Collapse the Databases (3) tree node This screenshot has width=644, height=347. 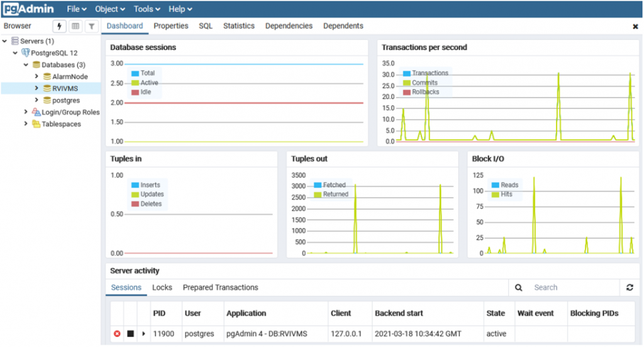click(26, 65)
